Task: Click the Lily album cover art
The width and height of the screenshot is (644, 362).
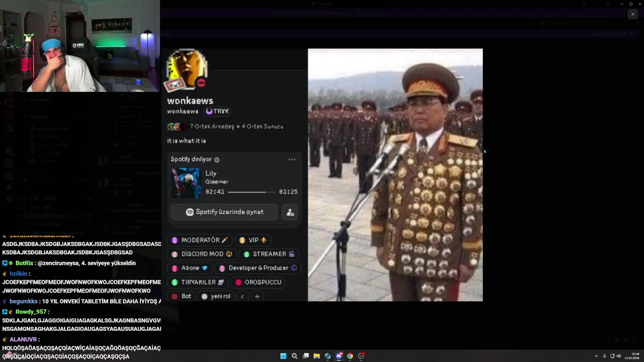Action: [x=186, y=183]
